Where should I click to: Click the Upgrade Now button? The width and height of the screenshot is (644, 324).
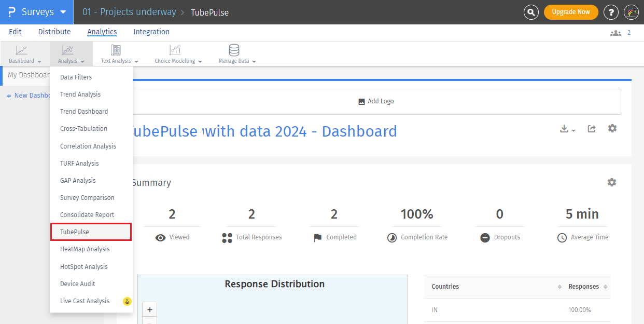point(570,12)
